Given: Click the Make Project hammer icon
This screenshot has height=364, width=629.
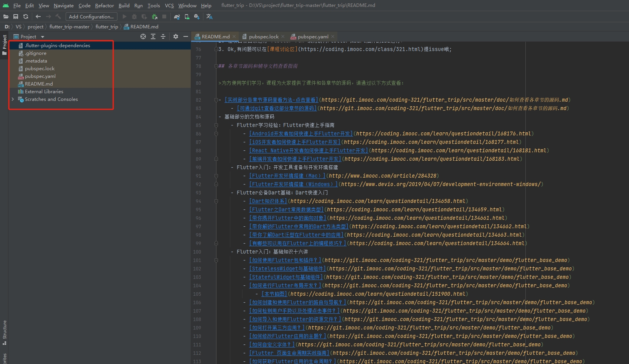Looking at the screenshot, I should [58, 16].
